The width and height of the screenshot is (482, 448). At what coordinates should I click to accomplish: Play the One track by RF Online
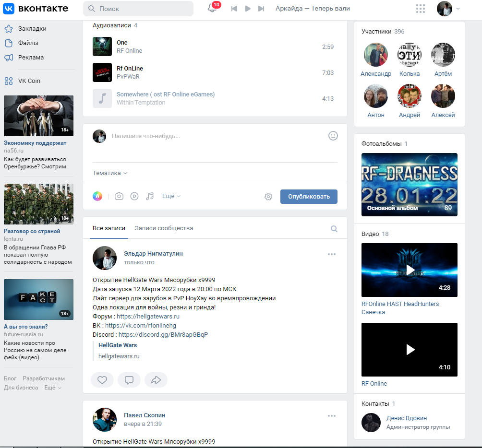tap(102, 47)
